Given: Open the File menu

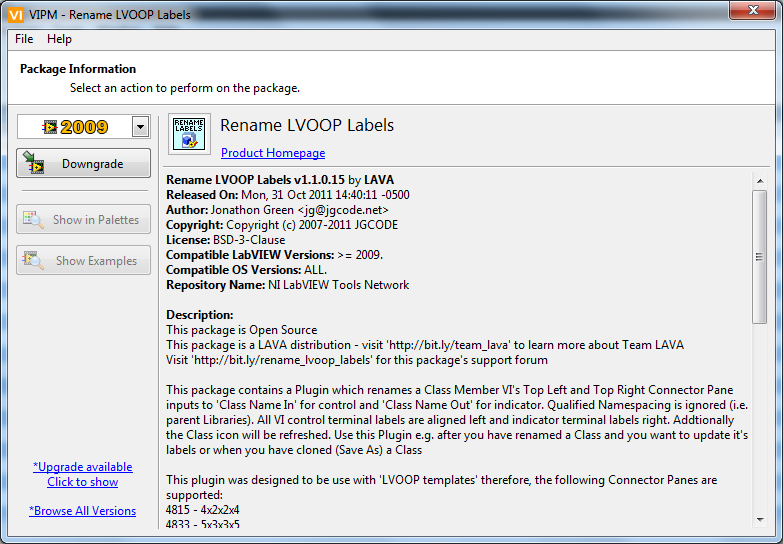Looking at the screenshot, I should coord(24,39).
